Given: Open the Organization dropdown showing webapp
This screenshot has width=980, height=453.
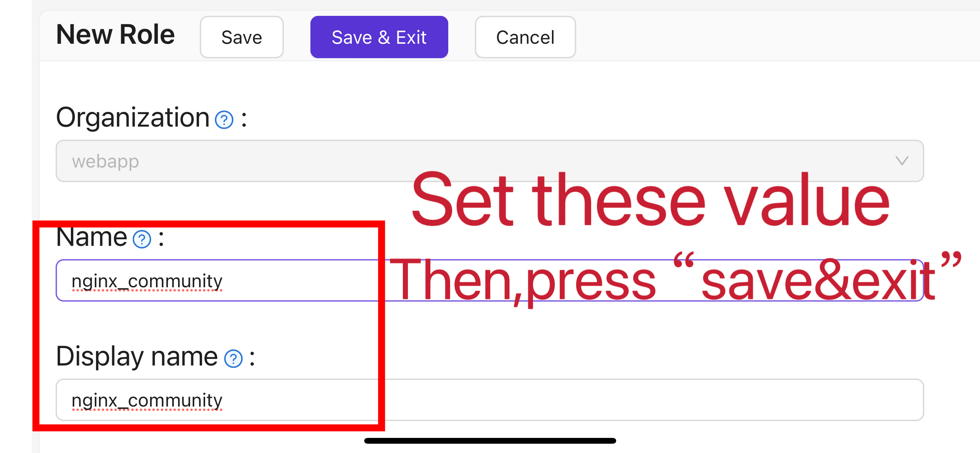Looking at the screenshot, I should coord(489,161).
